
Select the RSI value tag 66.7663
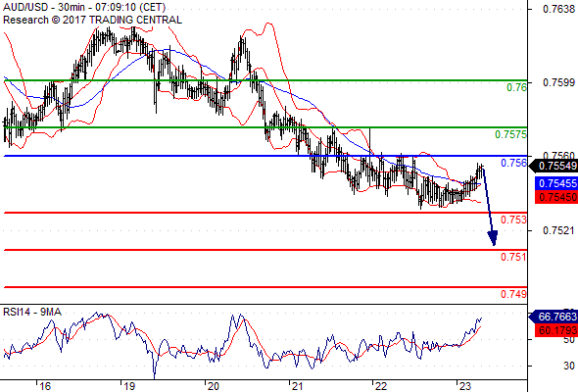(x=554, y=317)
